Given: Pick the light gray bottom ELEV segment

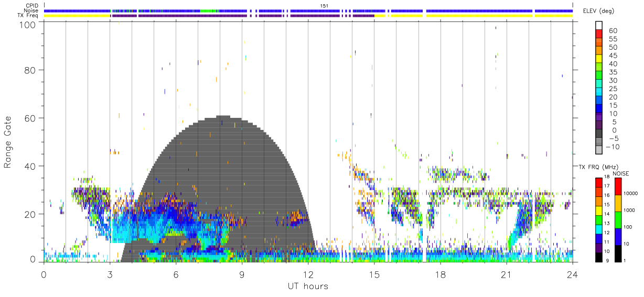Looking at the screenshot, I should [599, 150].
